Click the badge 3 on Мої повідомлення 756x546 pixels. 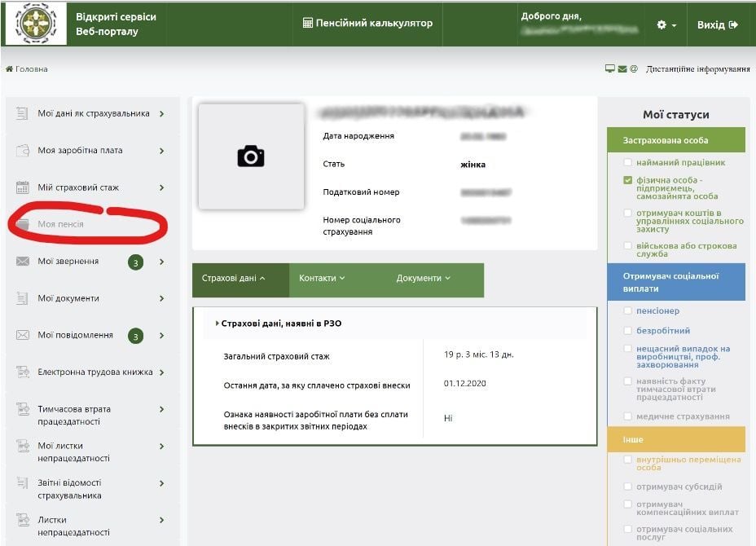(135, 337)
